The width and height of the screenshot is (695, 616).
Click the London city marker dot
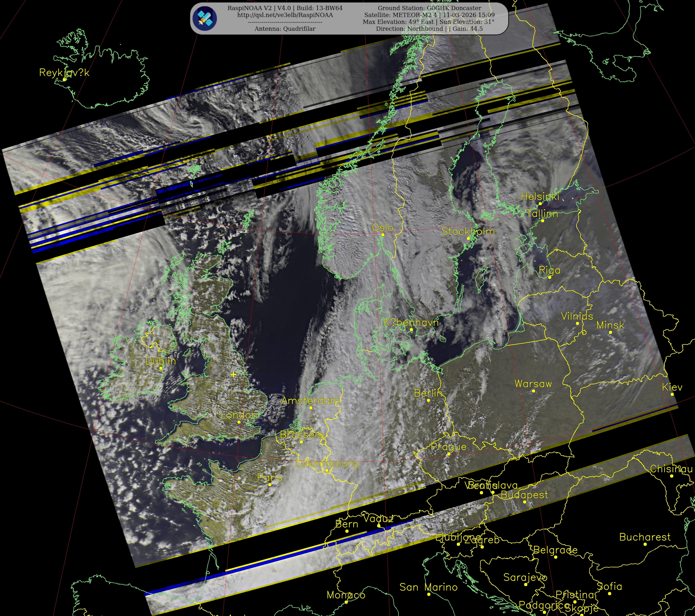239,422
